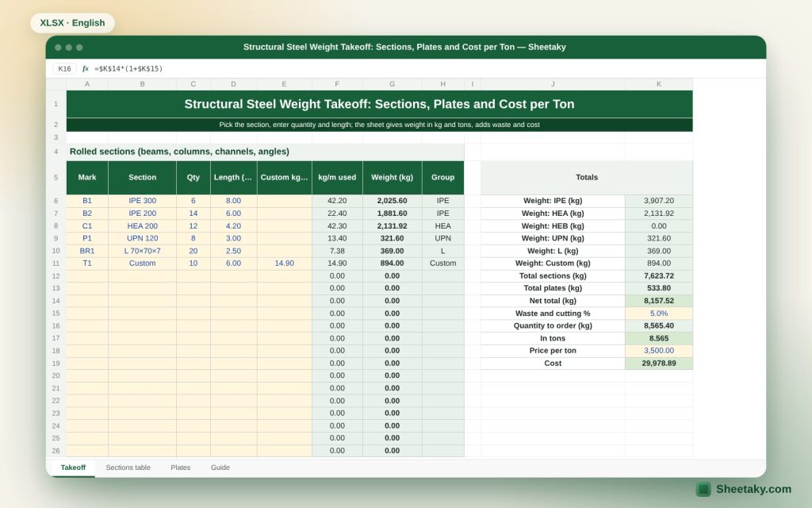Viewport: 812px width, 508px height.
Task: Open the Sheetaky.com link
Action: [x=744, y=489]
